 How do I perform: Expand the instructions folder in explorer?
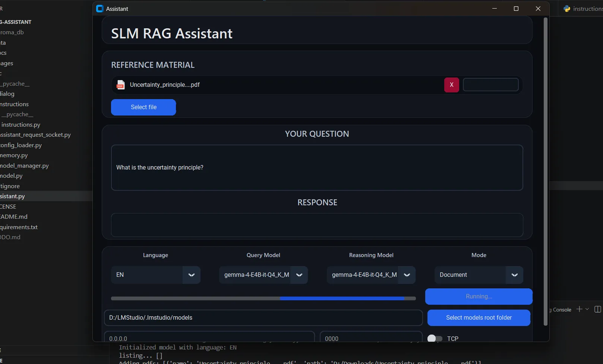click(14, 104)
